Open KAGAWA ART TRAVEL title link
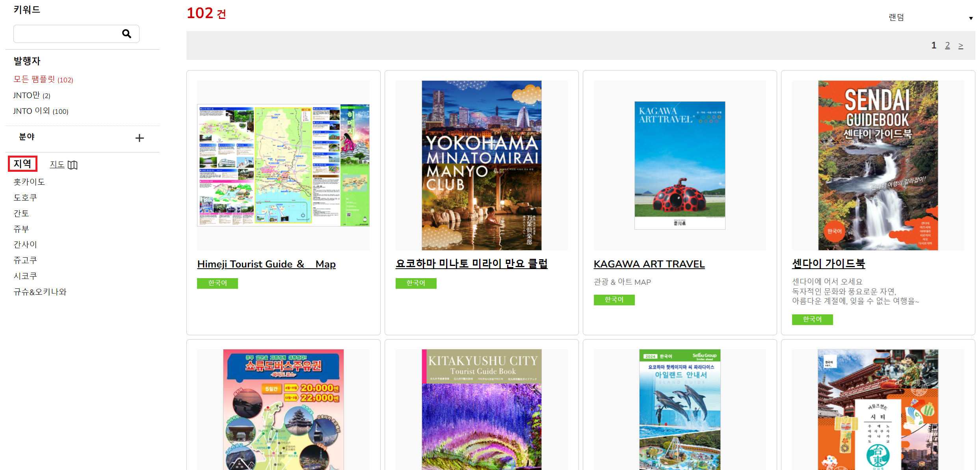The height and width of the screenshot is (470, 980). point(649,264)
